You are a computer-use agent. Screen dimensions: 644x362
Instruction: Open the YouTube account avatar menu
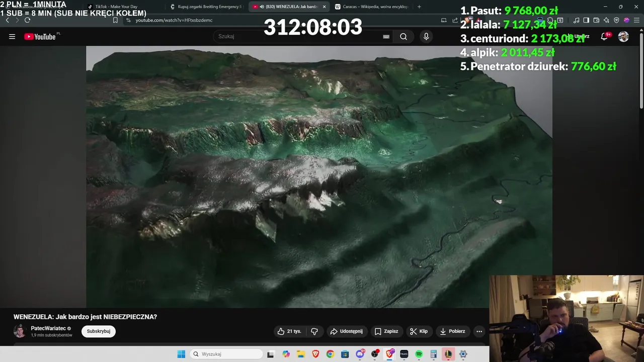click(x=623, y=36)
